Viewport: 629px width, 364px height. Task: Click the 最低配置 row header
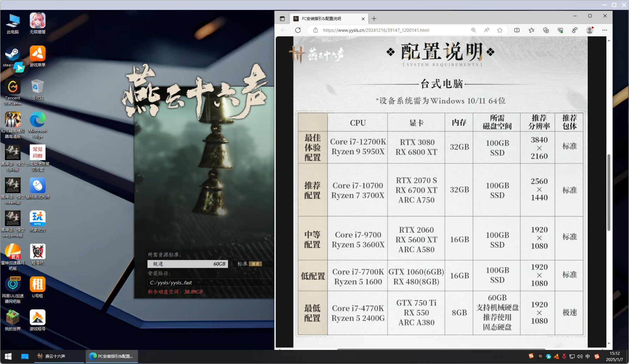point(313,313)
